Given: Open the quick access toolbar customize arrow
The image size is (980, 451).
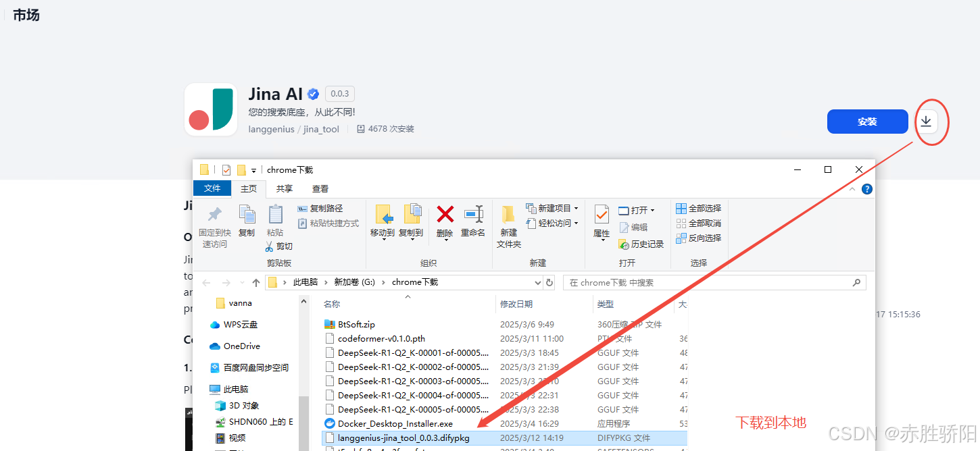Looking at the screenshot, I should point(254,170).
